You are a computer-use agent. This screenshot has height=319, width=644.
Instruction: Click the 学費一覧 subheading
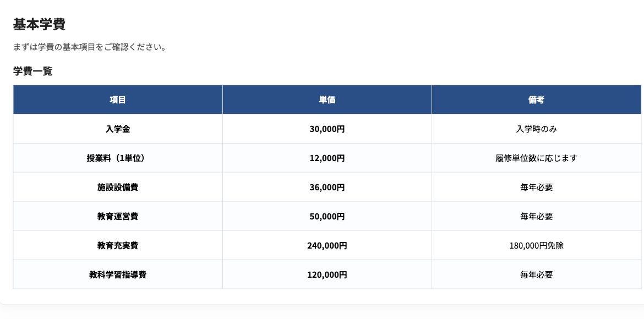pos(33,71)
